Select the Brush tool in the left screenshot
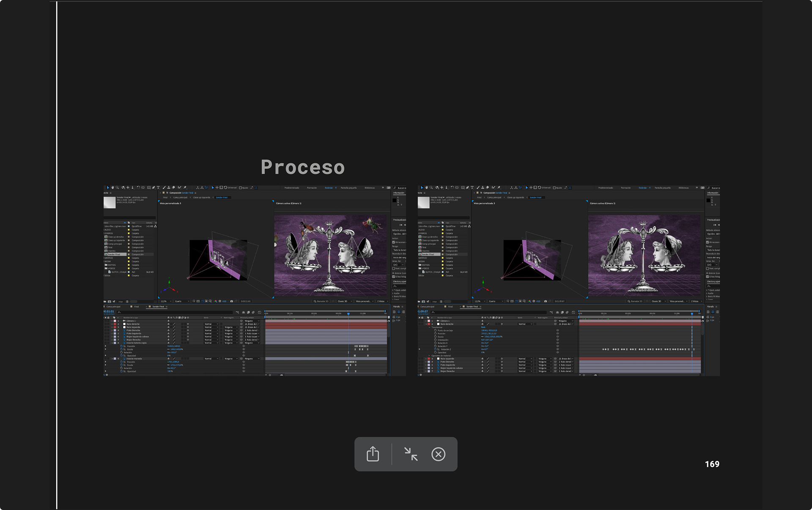Viewport: 812px width, 510px height. (164, 187)
